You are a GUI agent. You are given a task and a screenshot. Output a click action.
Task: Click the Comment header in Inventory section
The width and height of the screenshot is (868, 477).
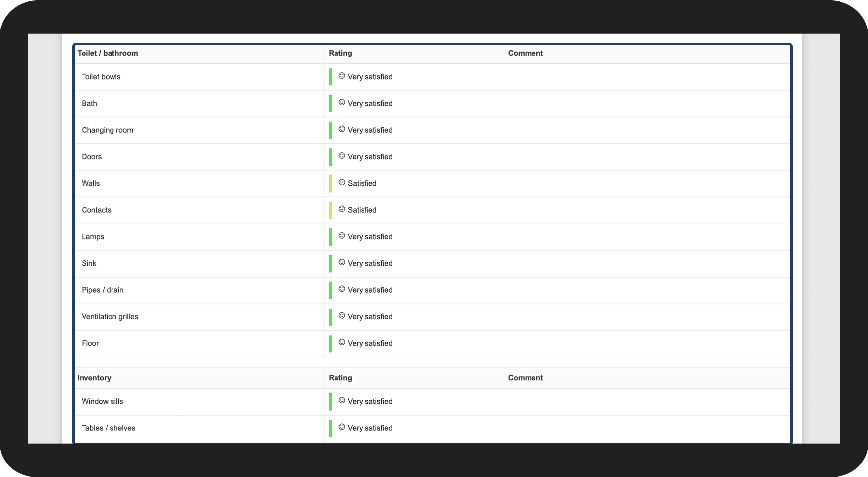click(x=526, y=378)
